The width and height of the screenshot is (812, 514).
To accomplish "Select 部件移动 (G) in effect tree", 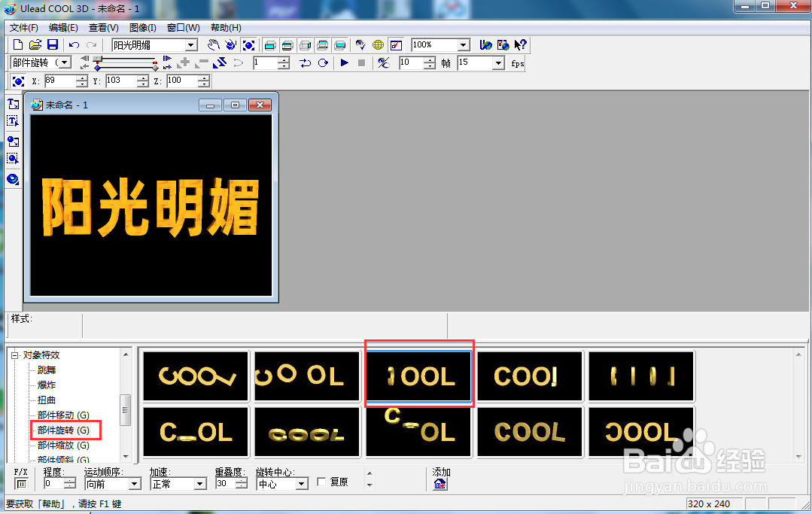I will [63, 415].
